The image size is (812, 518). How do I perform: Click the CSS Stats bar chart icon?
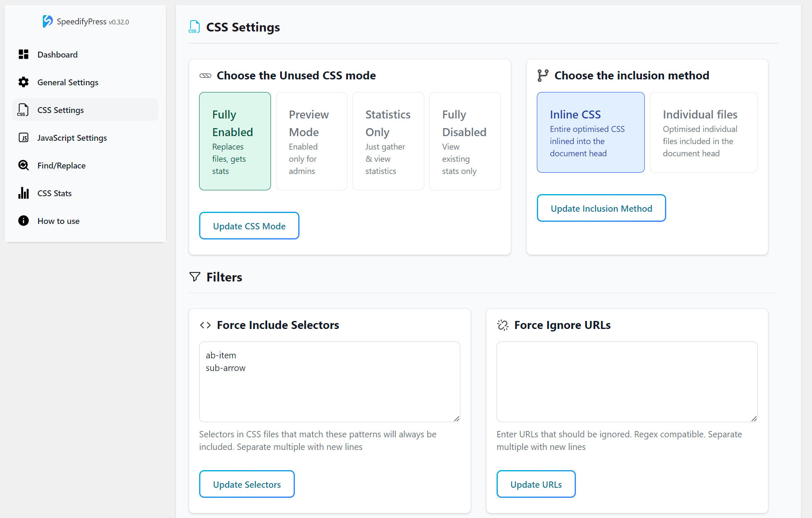click(x=24, y=193)
